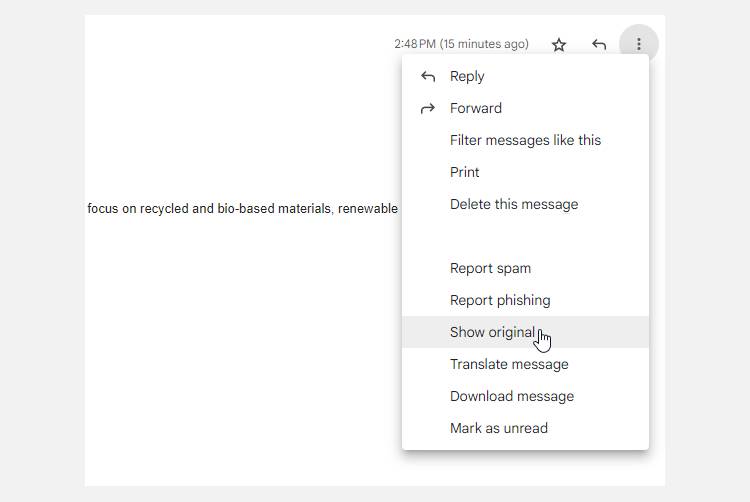Choose Filter messages like this
Screen dimensions: 750x502
pos(525,140)
